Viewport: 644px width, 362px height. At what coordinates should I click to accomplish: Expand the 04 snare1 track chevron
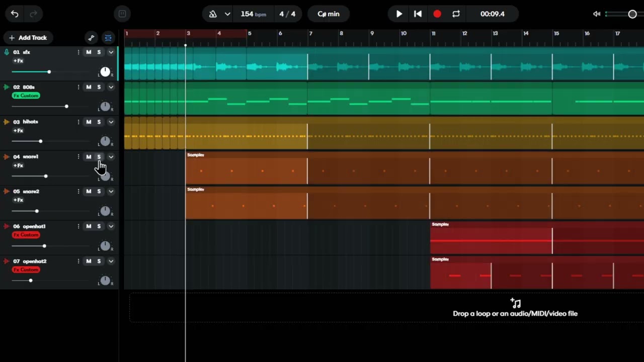(x=111, y=157)
